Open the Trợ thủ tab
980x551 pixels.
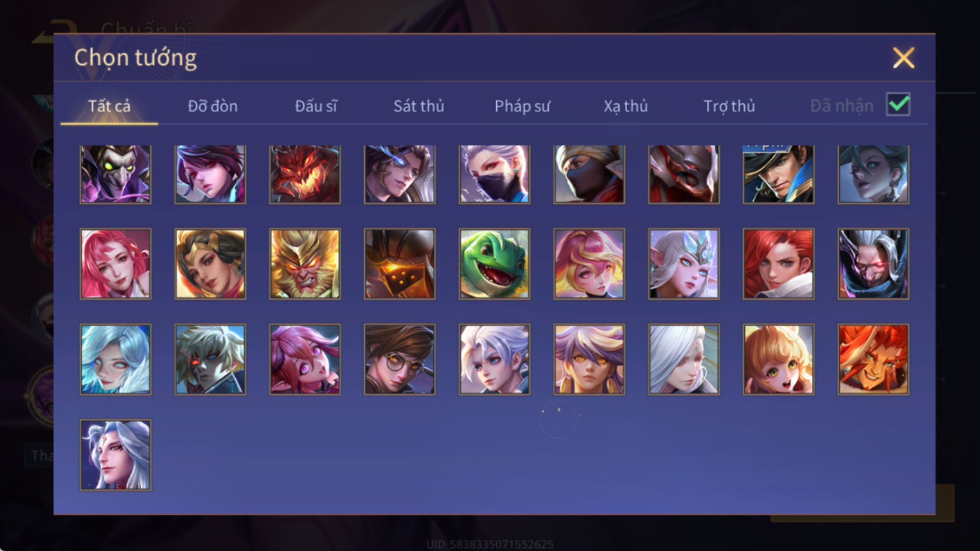[729, 106]
